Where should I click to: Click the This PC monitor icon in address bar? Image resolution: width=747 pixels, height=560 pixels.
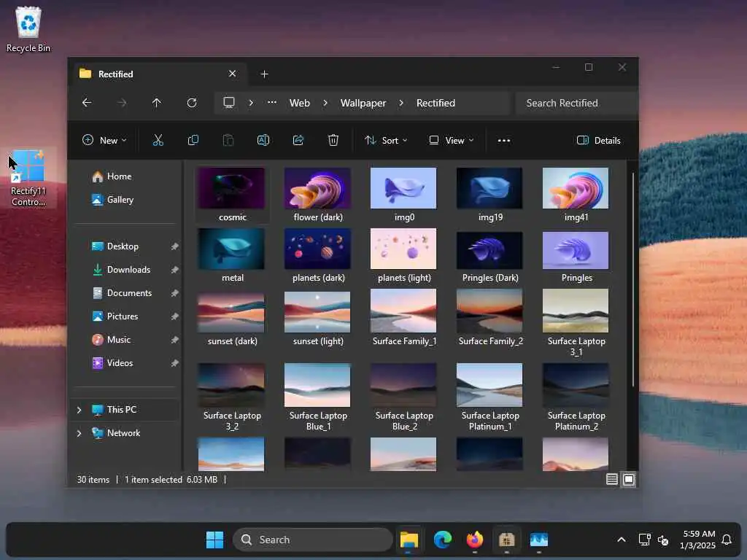click(229, 102)
